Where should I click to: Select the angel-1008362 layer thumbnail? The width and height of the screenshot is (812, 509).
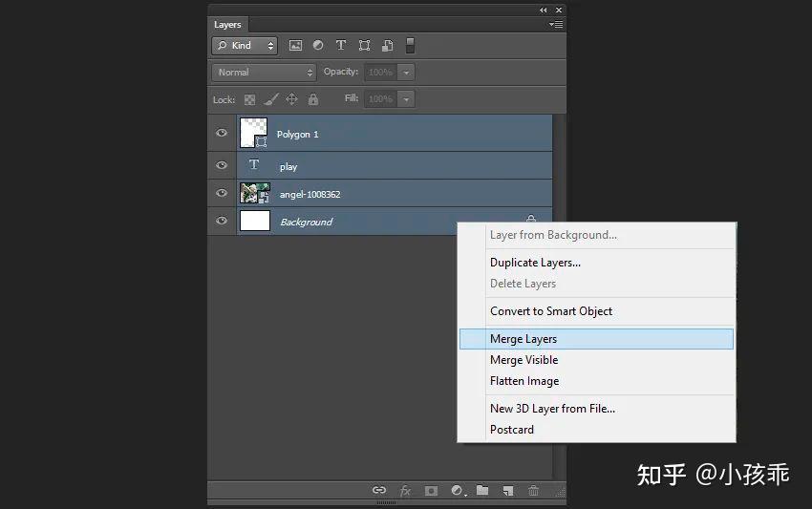pyautogui.click(x=255, y=193)
